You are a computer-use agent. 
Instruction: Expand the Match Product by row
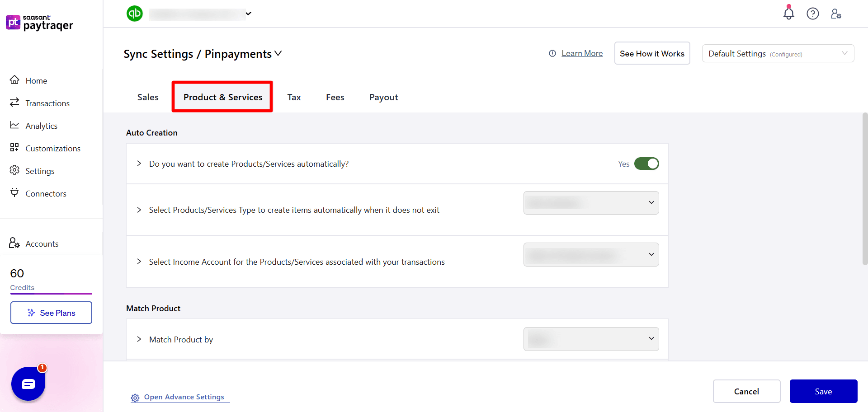click(139, 339)
